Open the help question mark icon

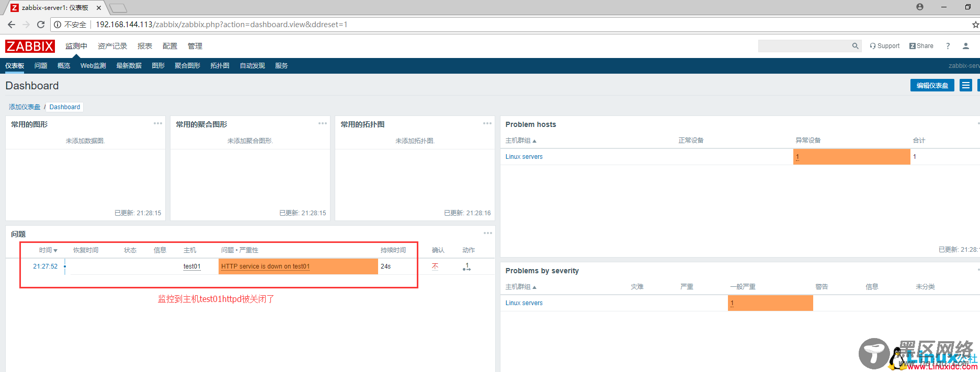coord(948,46)
